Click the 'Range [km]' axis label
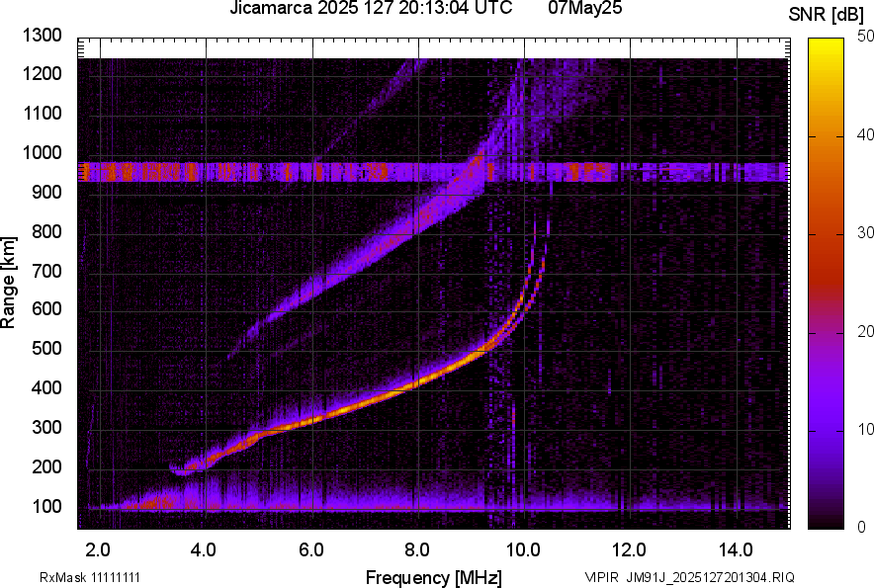Viewport: 874px width, 588px height. click(7, 282)
